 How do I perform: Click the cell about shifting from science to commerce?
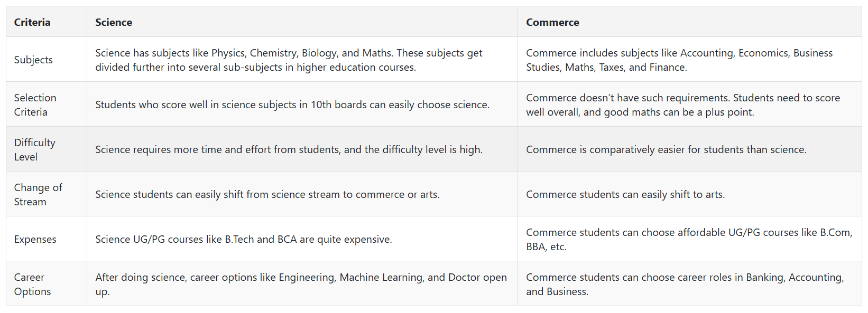[302, 194]
